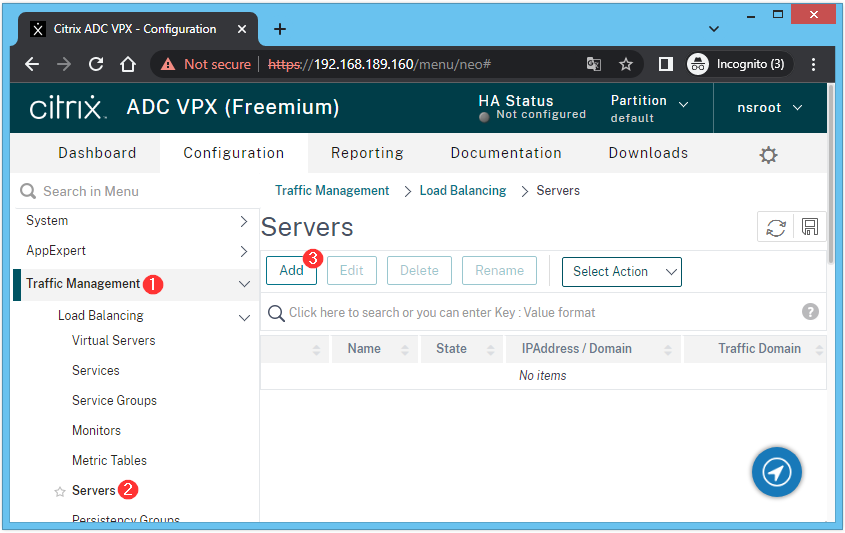Open the nsroot user dropdown
Image resolution: width=845 pixels, height=533 pixels.
770,108
